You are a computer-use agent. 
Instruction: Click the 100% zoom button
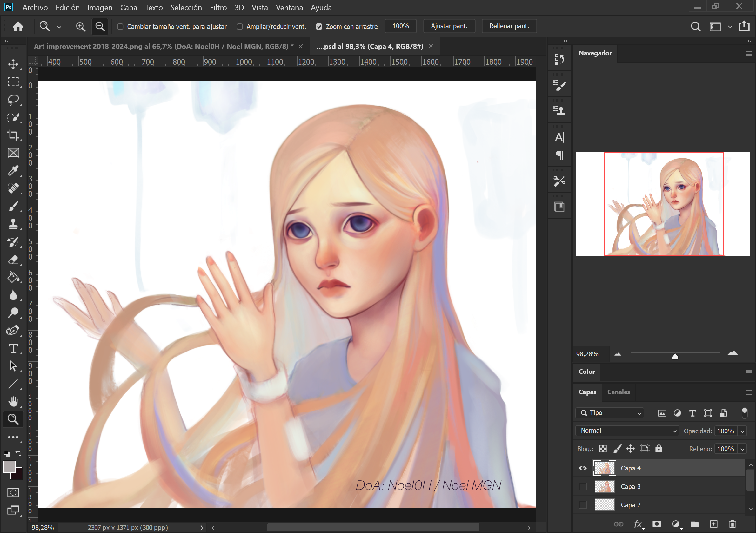pyautogui.click(x=400, y=26)
